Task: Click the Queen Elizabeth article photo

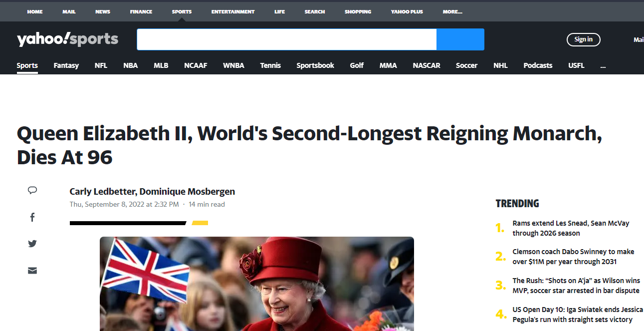Action: click(257, 284)
